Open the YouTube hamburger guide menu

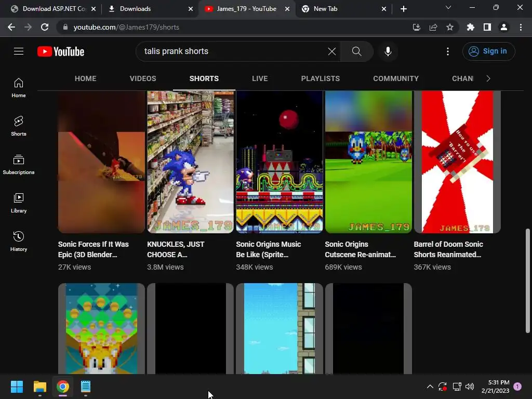(x=19, y=51)
